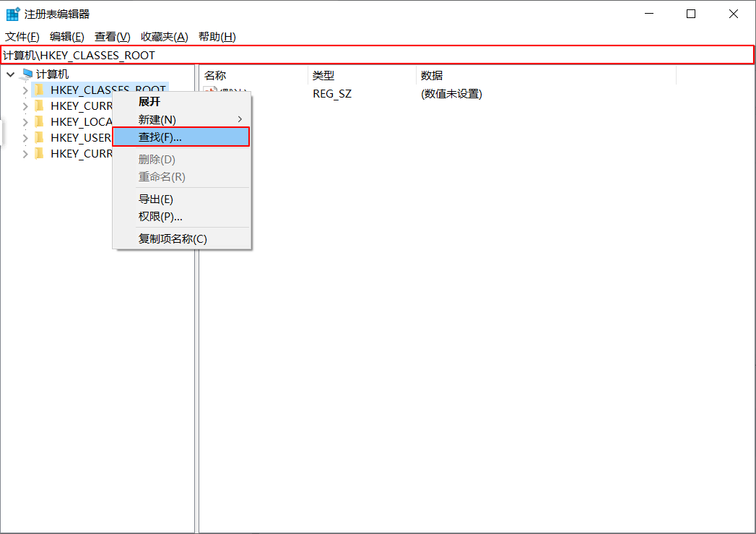Click the 类型 column header
This screenshot has height=534, width=756.
(362, 75)
